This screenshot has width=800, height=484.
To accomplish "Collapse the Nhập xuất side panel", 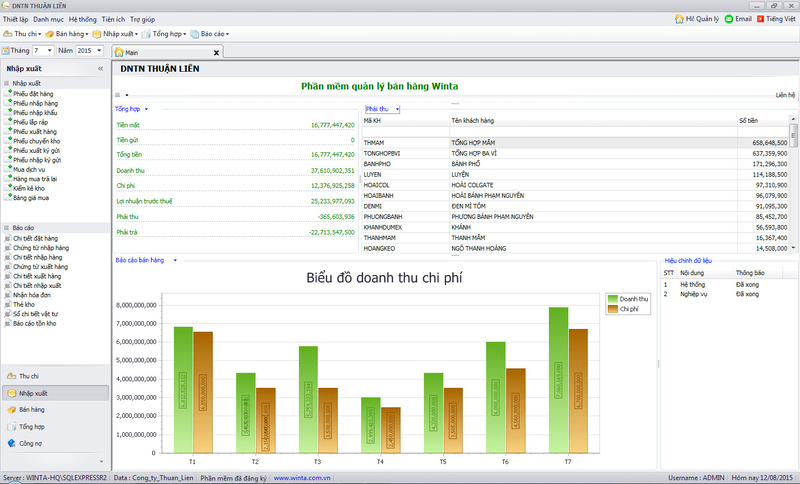I will tap(101, 68).
